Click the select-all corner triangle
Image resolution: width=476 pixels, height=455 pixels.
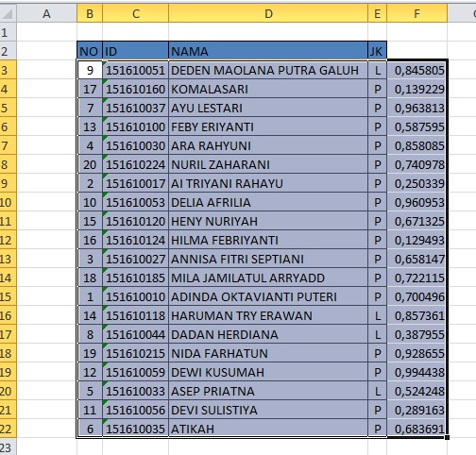click(8, 14)
